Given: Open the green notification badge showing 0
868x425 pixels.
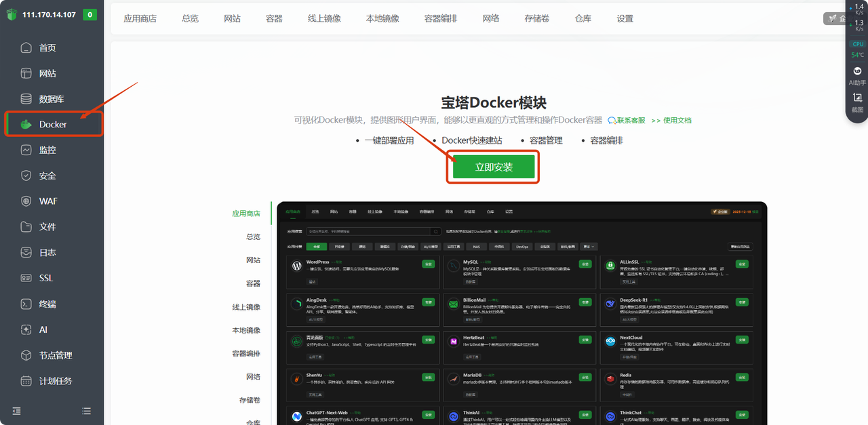Looking at the screenshot, I should pyautogui.click(x=90, y=15).
